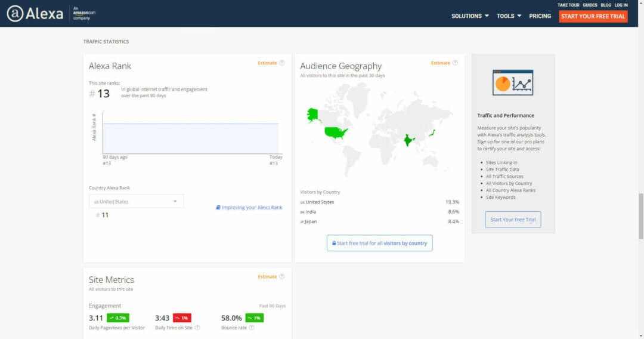Click the Amazon company tagline in header
This screenshot has width=644, height=339.
point(84,13)
